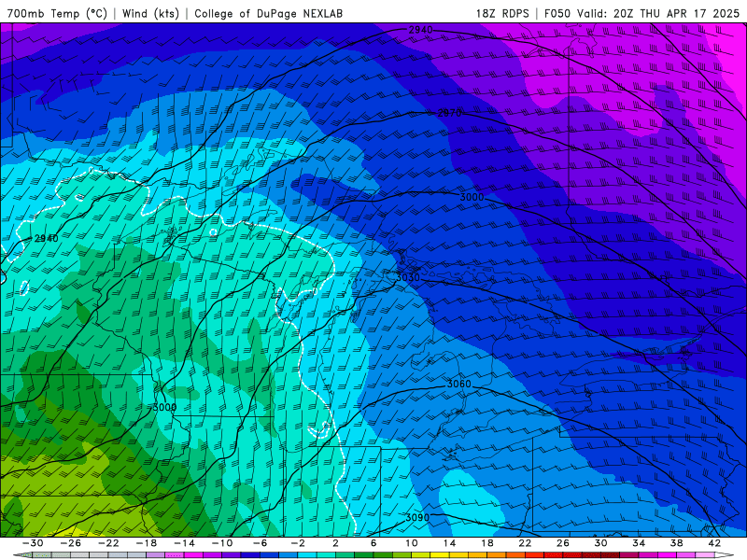Click the -22 value on the temperature scale

point(108,543)
